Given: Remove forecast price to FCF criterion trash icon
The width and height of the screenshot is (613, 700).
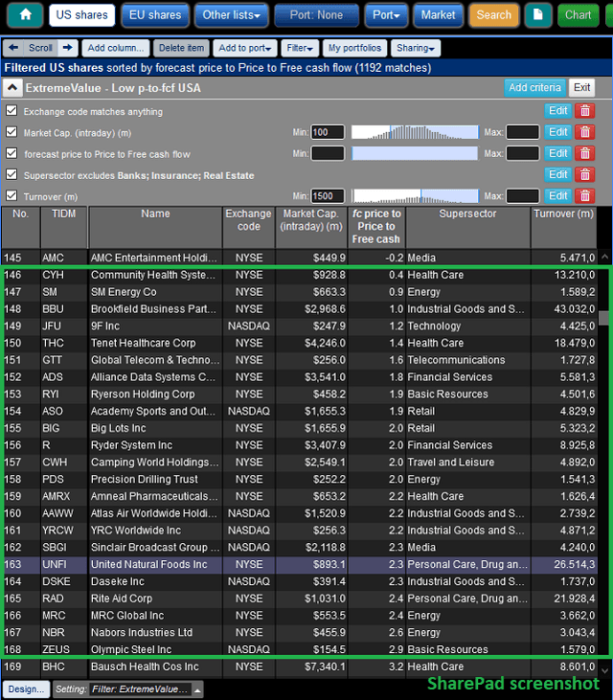Looking at the screenshot, I should click(x=585, y=153).
